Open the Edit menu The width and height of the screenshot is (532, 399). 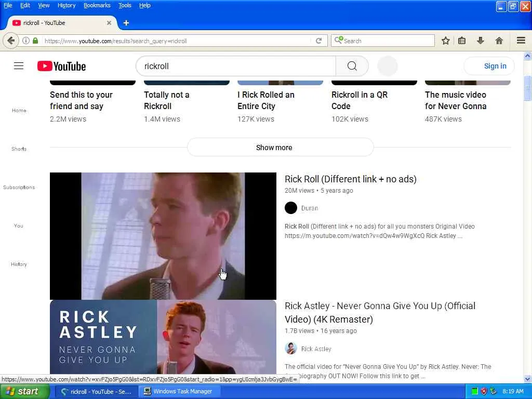tap(25, 5)
